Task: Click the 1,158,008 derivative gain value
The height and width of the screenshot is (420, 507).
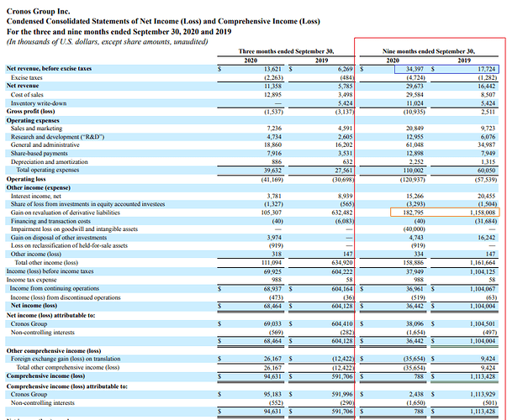Action: [483, 213]
